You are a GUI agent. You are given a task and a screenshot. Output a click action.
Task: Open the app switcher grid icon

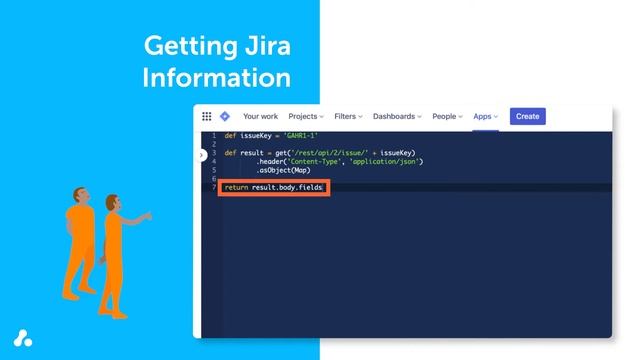pyautogui.click(x=207, y=116)
